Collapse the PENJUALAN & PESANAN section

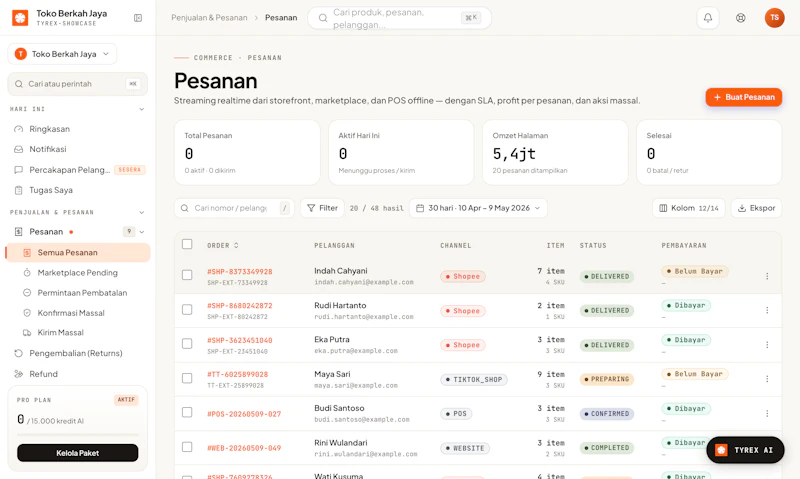point(142,212)
